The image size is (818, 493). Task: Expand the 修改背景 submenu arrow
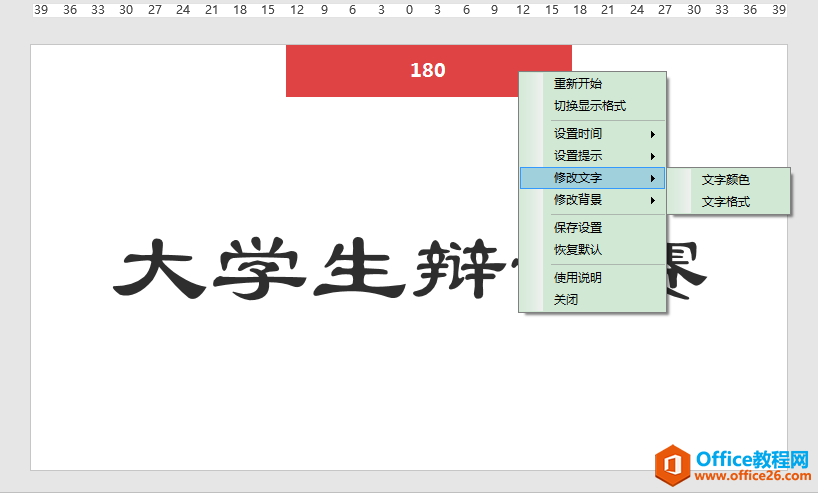(x=653, y=200)
